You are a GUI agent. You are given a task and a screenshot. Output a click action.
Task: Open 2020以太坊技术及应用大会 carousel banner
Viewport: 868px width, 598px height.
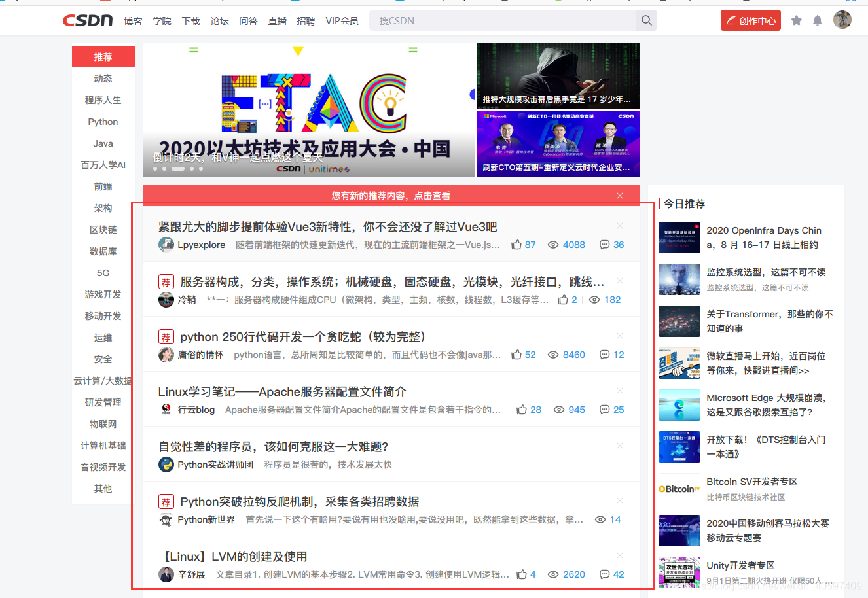(309, 110)
